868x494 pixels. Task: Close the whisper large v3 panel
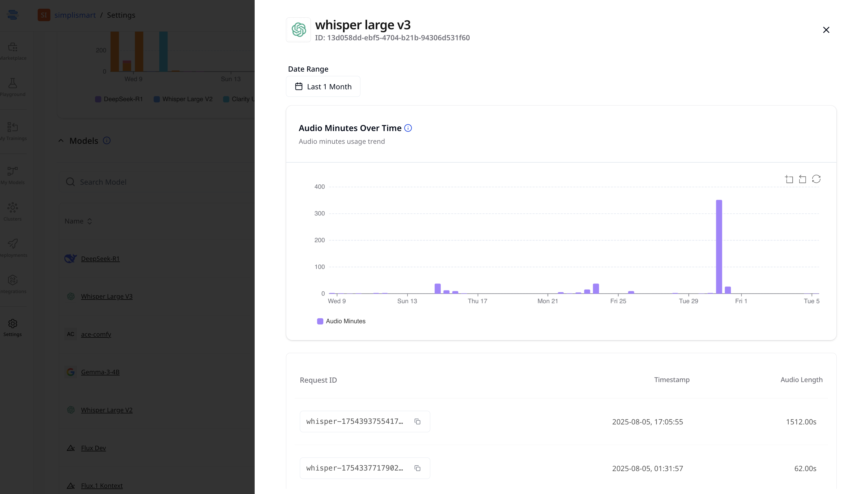point(826,30)
